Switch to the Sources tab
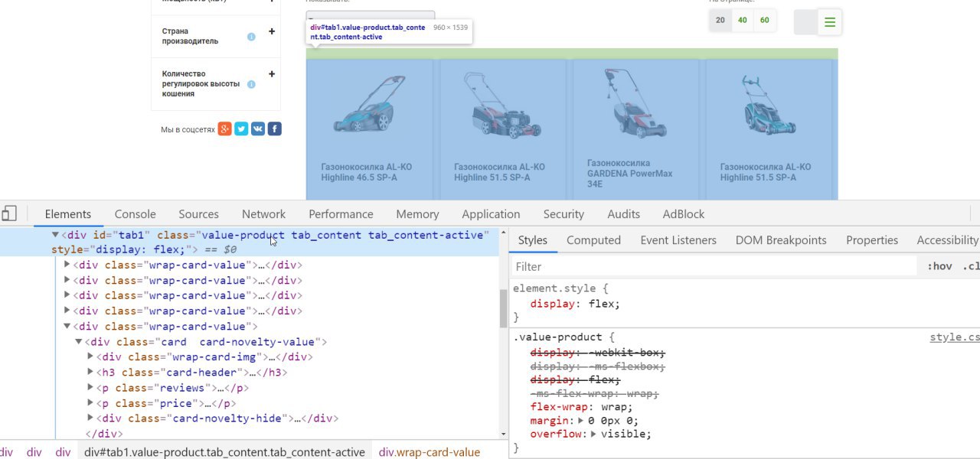980x459 pixels. pyautogui.click(x=199, y=214)
